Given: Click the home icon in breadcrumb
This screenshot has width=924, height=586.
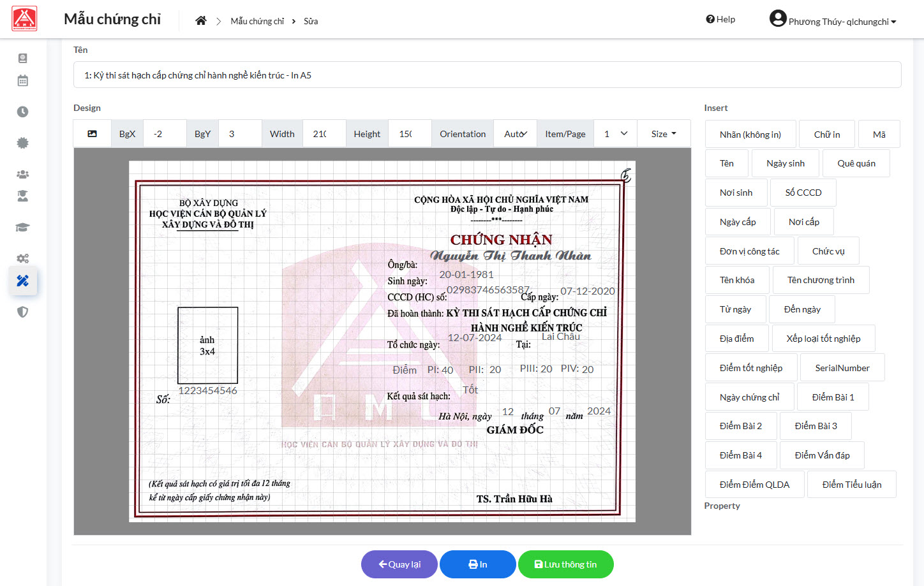Looking at the screenshot, I should point(201,21).
